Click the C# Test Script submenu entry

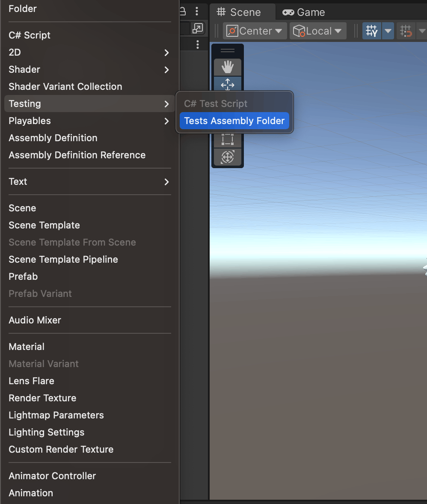coord(234,104)
